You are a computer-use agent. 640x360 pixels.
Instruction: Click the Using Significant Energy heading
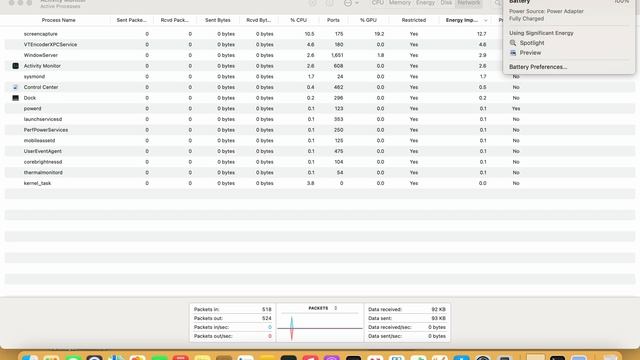(x=541, y=33)
